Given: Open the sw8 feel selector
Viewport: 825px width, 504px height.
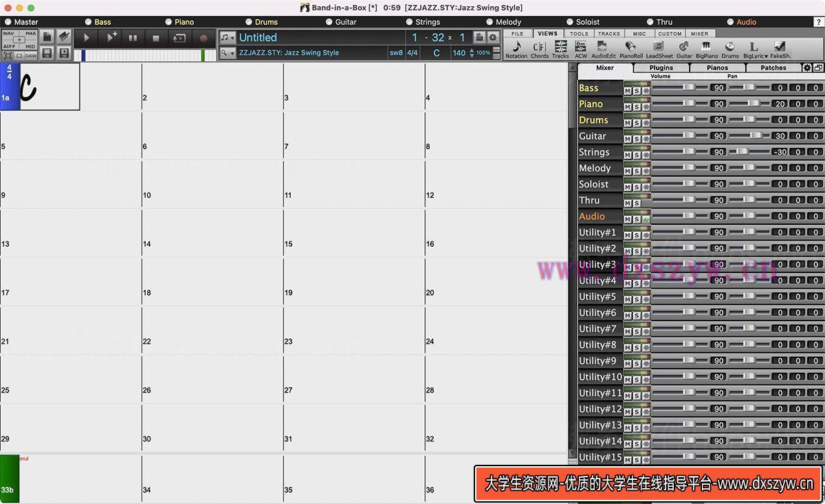Looking at the screenshot, I should click(396, 53).
